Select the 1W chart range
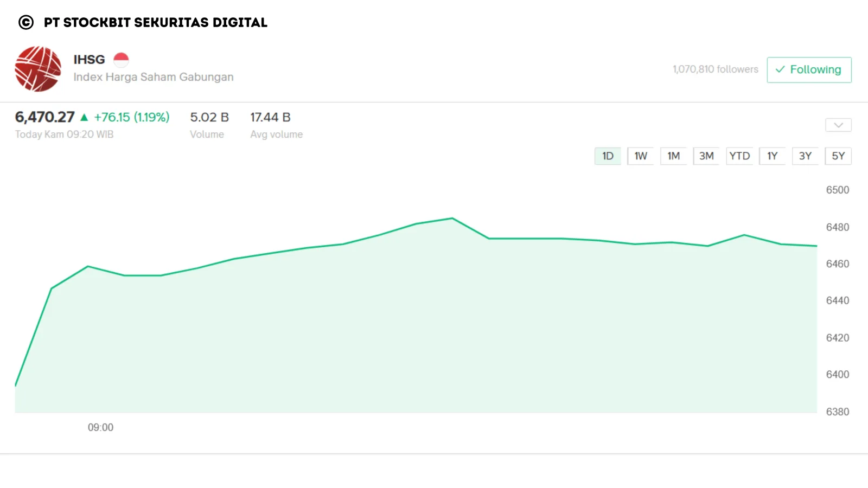The height and width of the screenshot is (488, 868). click(641, 156)
